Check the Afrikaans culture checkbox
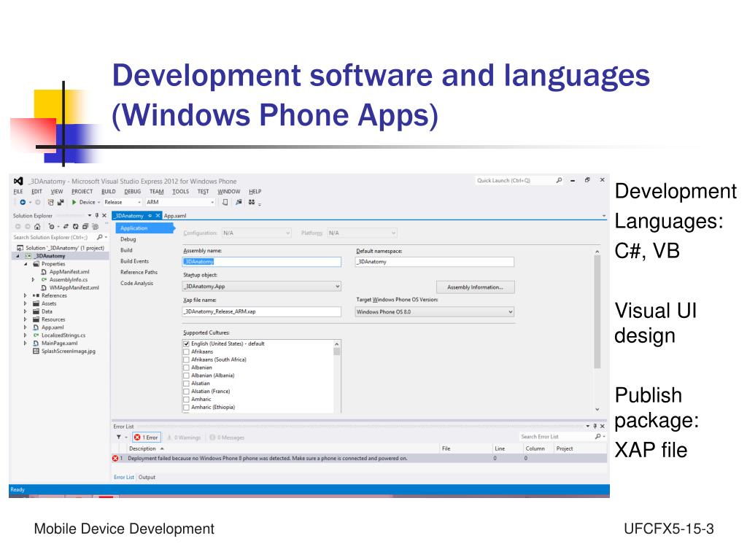This screenshot has height=560, width=747. [x=186, y=352]
